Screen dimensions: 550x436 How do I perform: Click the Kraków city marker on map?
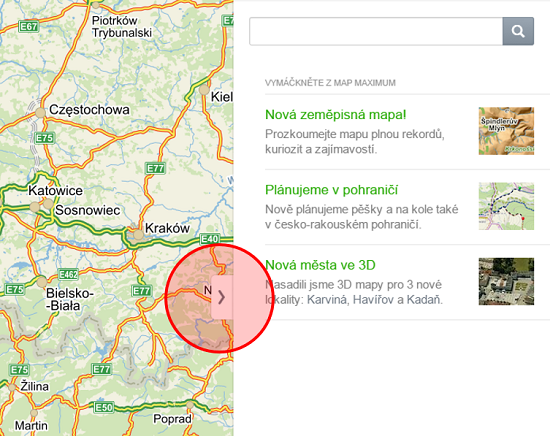pos(139,235)
